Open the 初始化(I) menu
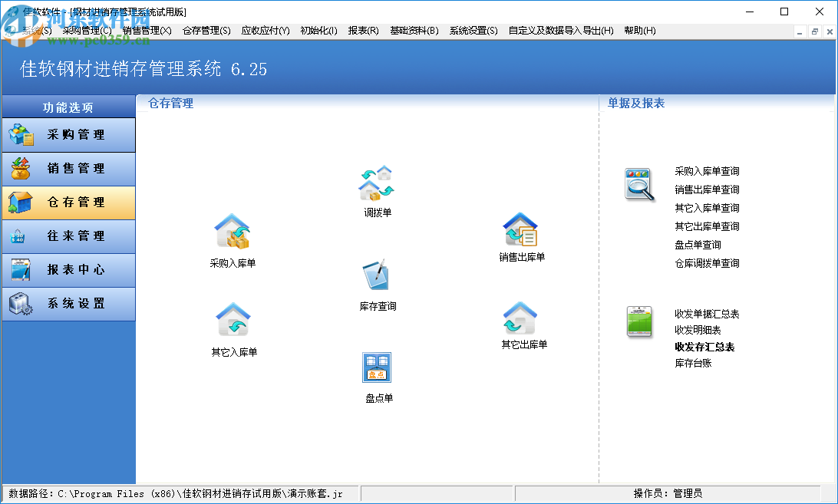The height and width of the screenshot is (504, 838). click(318, 31)
